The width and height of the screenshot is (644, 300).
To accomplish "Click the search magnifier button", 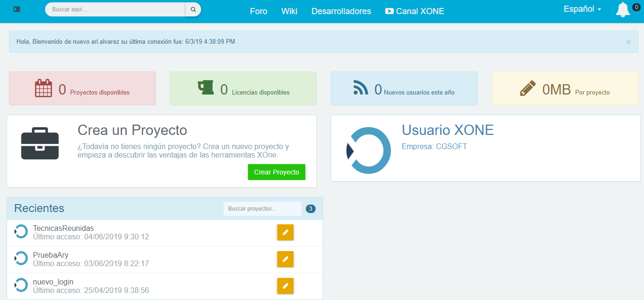I will point(193,9).
